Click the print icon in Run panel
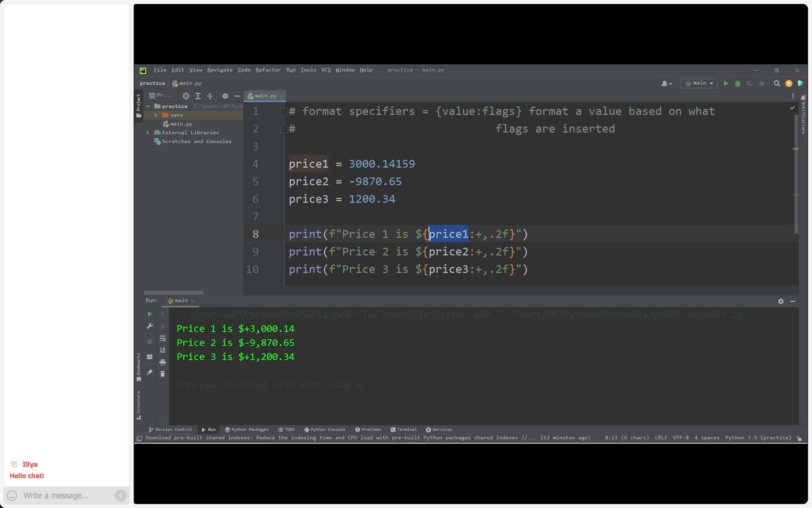812x508 pixels. point(163,362)
